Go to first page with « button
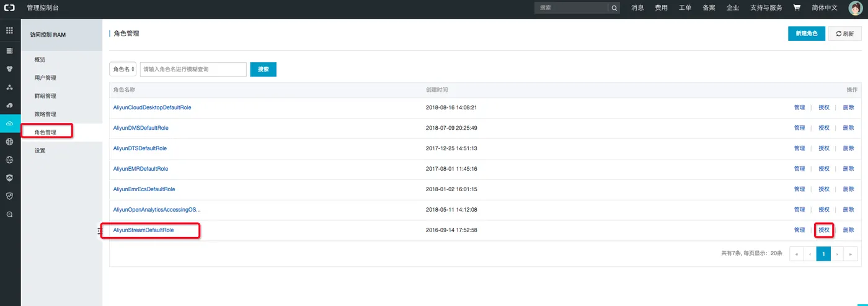868x306 pixels. click(x=796, y=253)
